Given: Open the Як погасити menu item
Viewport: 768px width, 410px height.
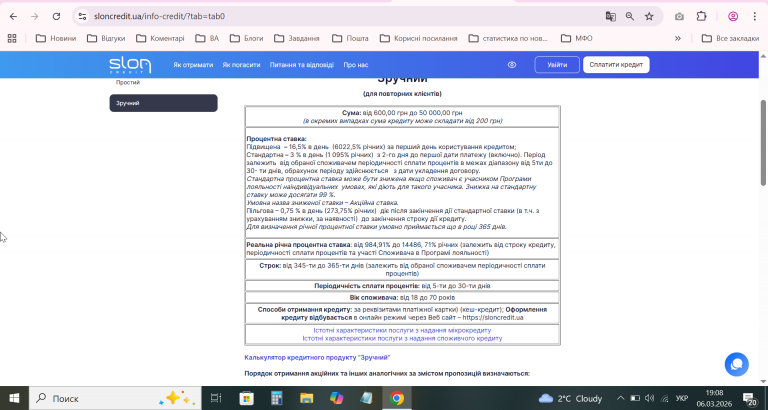Looking at the screenshot, I should pos(241,65).
